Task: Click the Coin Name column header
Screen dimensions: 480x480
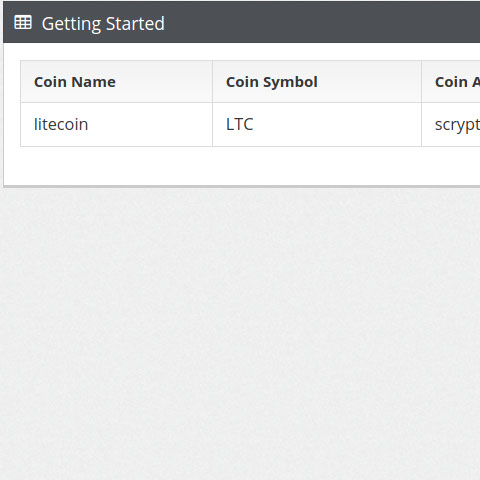Action: point(116,82)
